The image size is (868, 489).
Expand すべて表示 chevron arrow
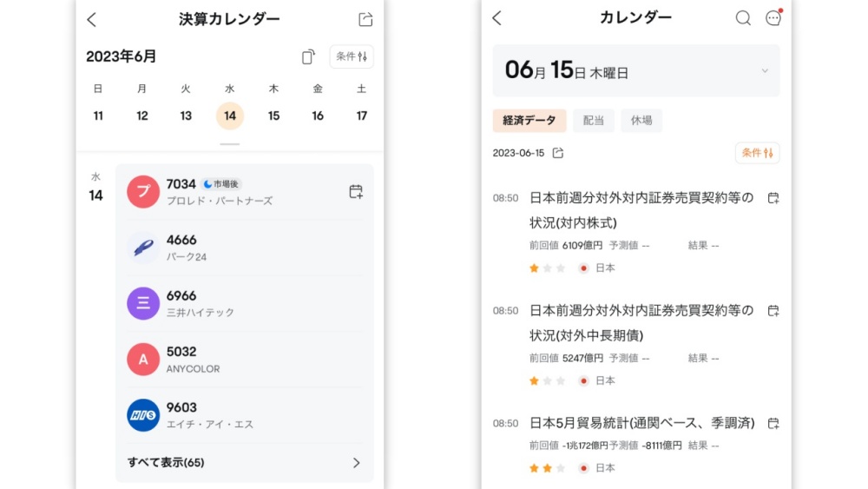coord(357,462)
